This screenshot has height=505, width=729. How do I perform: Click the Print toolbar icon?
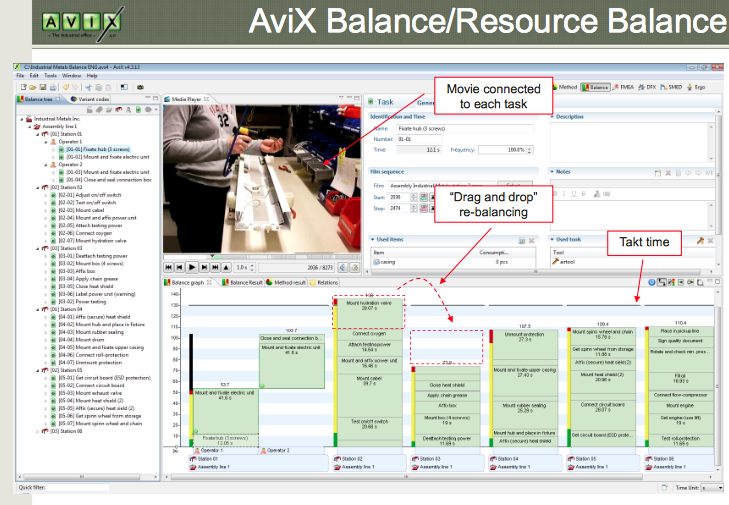[53, 87]
